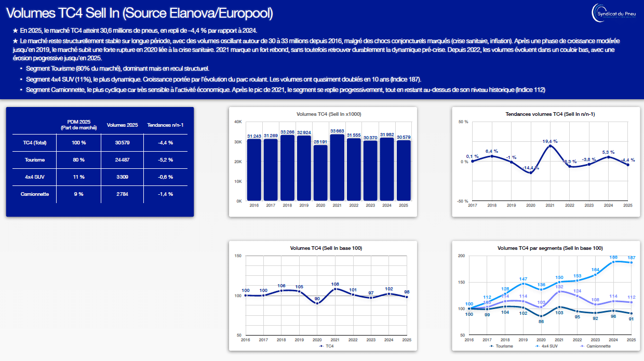Click the PDM 2025 column header
The image size is (644, 361).
click(x=78, y=125)
